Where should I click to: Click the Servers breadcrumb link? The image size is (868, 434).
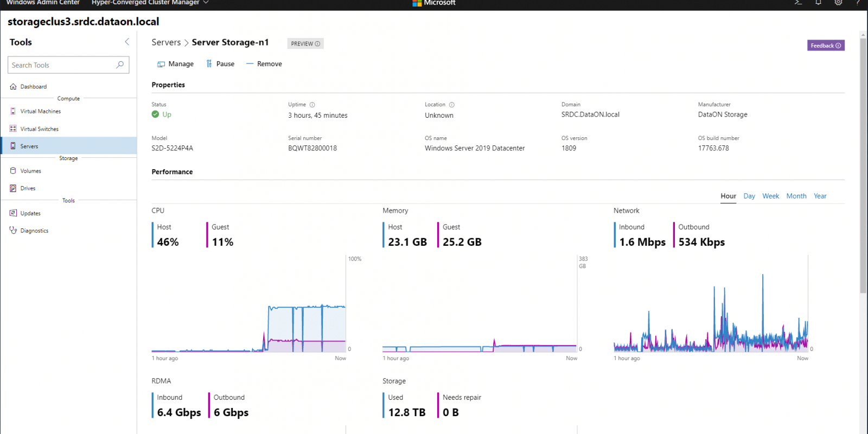click(x=166, y=42)
